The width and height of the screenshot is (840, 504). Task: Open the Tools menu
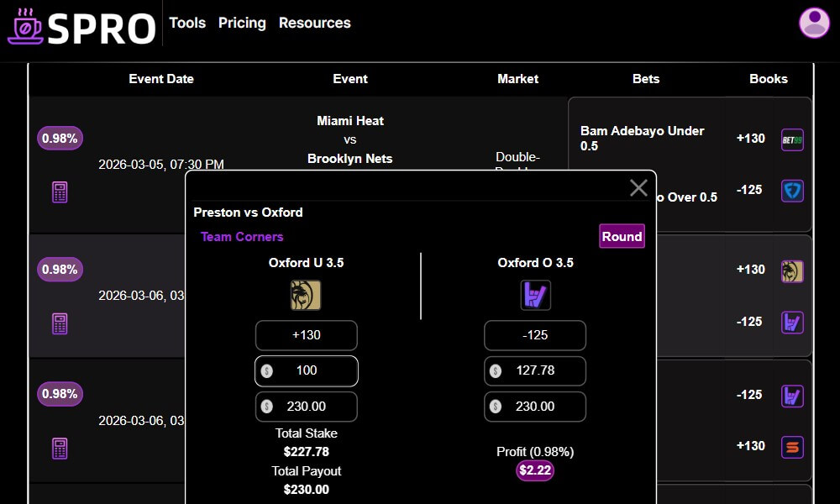coord(186,23)
